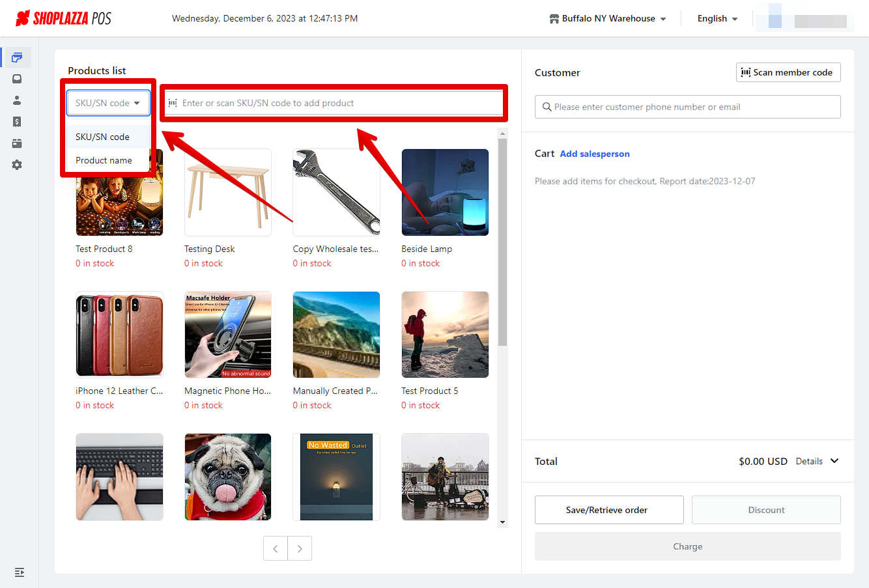Open the inventory box icon in sidebar

coord(17,79)
